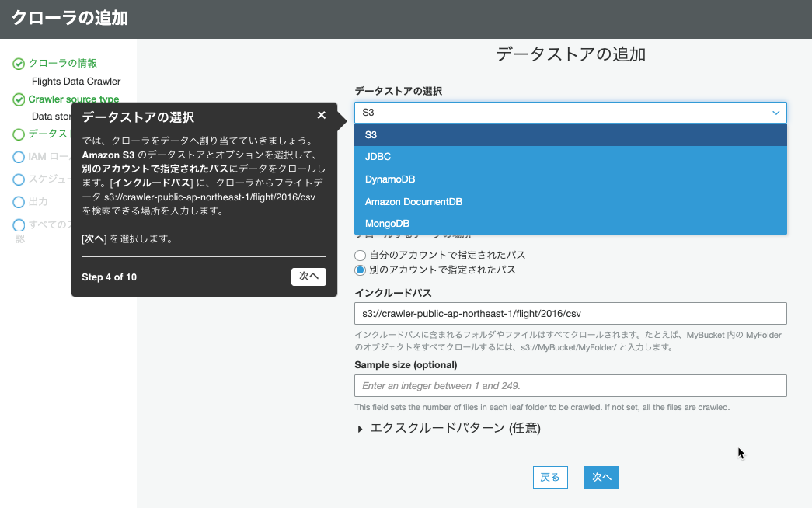Choose Amazon DocumentDB from the list

pyautogui.click(x=570, y=201)
